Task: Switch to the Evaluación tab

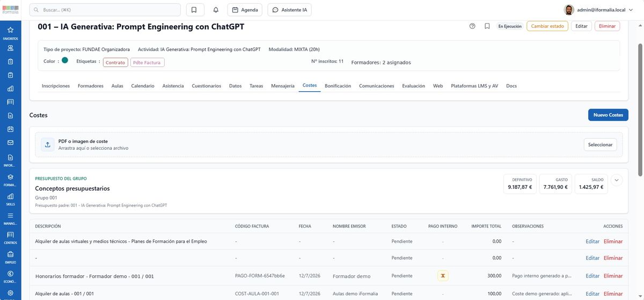Action: pos(413,86)
